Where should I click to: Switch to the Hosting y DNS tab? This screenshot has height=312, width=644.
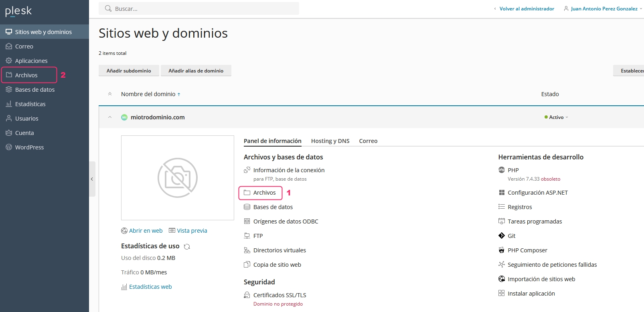(x=330, y=141)
